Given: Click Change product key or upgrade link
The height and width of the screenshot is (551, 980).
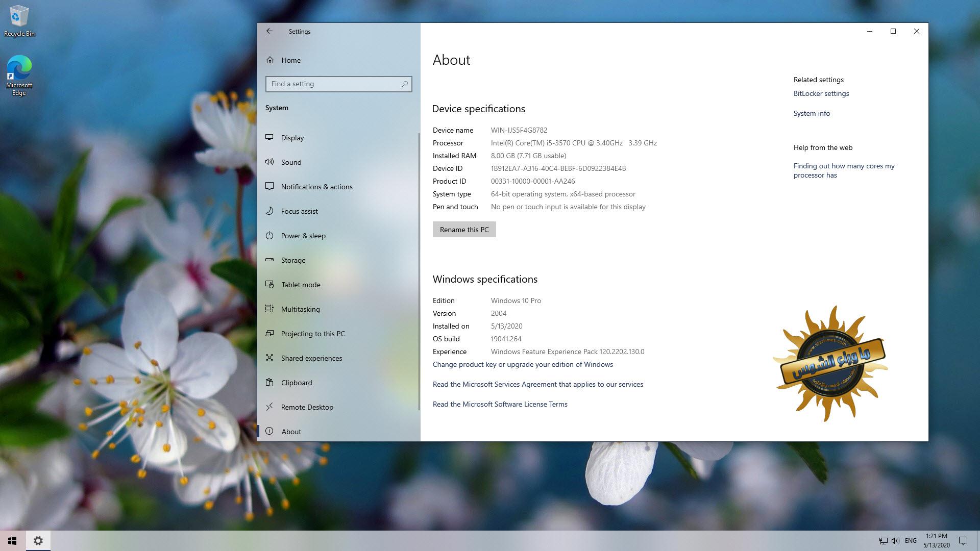Looking at the screenshot, I should click(523, 364).
